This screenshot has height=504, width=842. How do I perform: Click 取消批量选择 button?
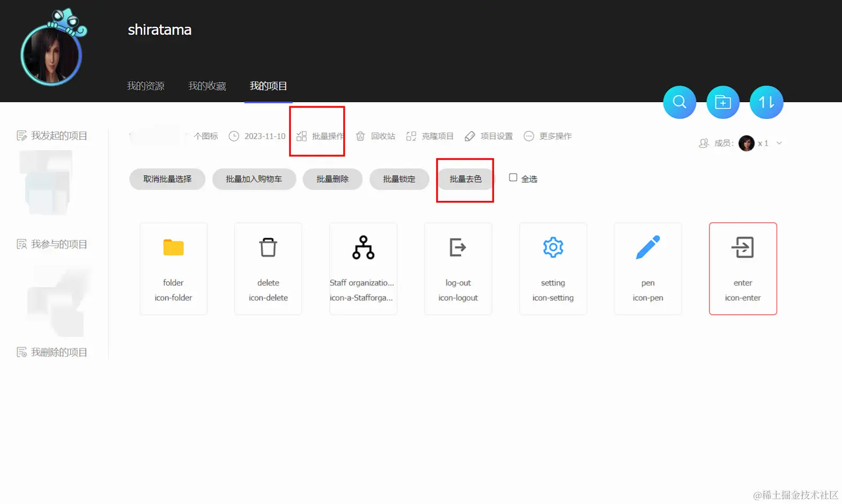pos(167,179)
